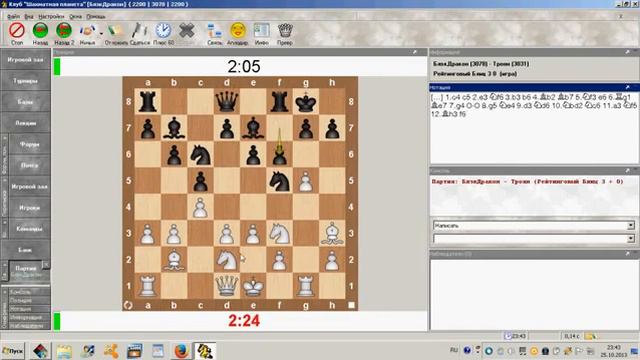Take back one move with Назад
640x360 pixels.
40,31
